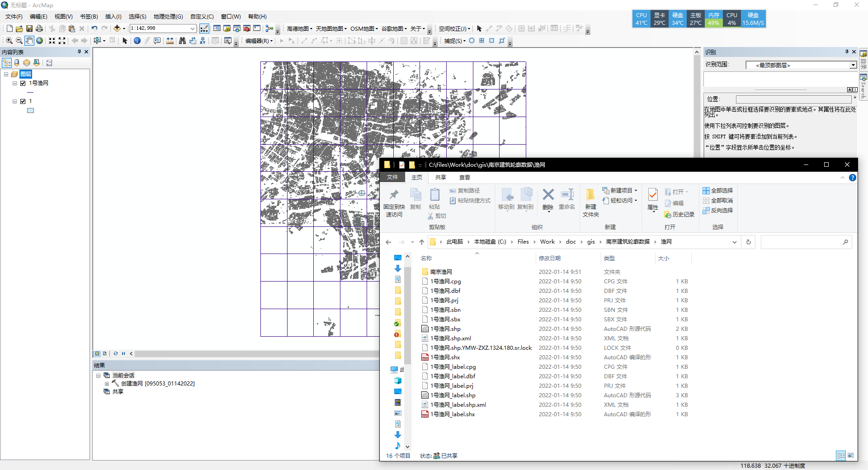Select the Identify tool icon
Viewport: 868px width, 470px height.
point(137,41)
